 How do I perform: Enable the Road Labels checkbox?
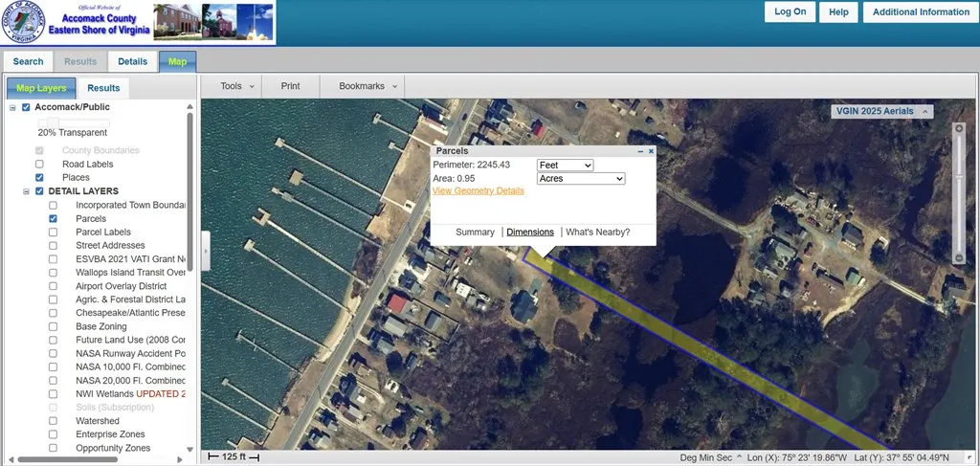39,165
